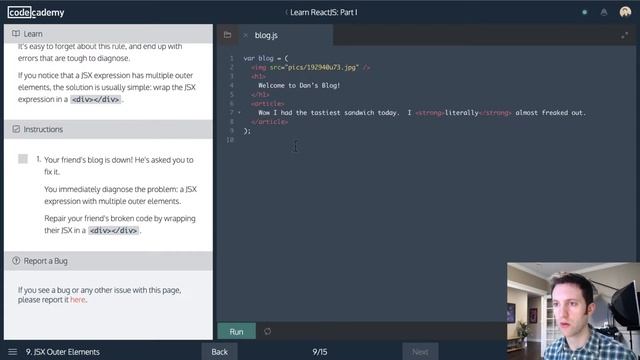
Task: Click the img src line in editor
Action: pos(311,67)
